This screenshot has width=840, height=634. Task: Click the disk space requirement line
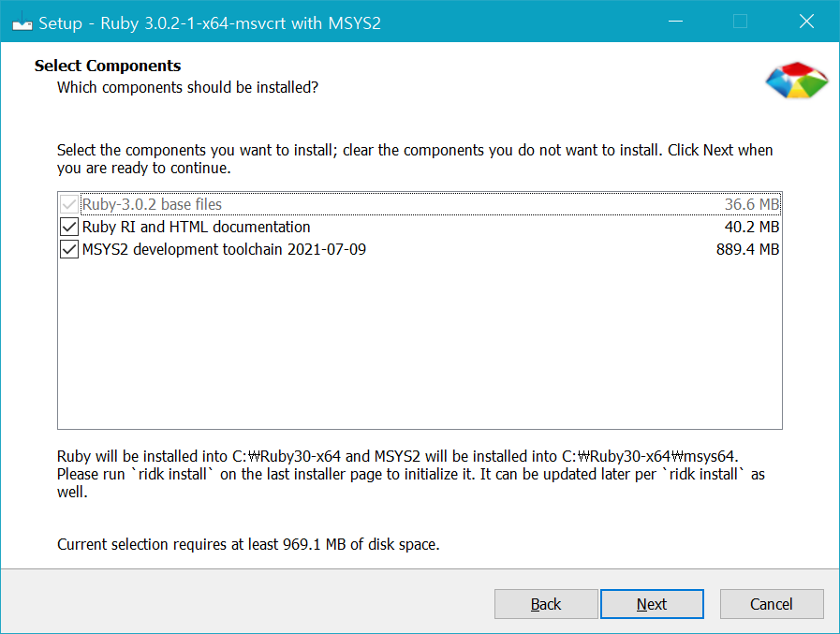pos(248,544)
